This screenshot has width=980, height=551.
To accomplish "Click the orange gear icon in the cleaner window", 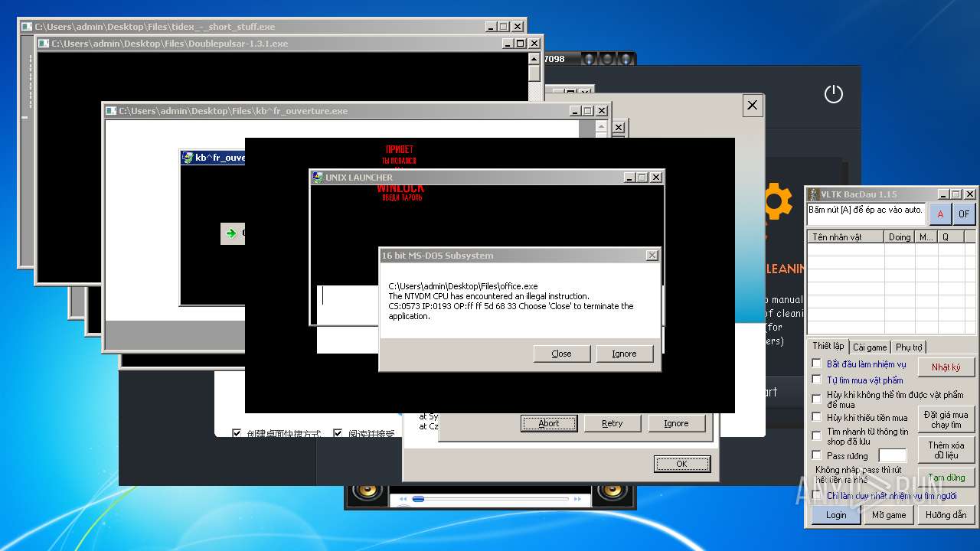I will click(776, 201).
